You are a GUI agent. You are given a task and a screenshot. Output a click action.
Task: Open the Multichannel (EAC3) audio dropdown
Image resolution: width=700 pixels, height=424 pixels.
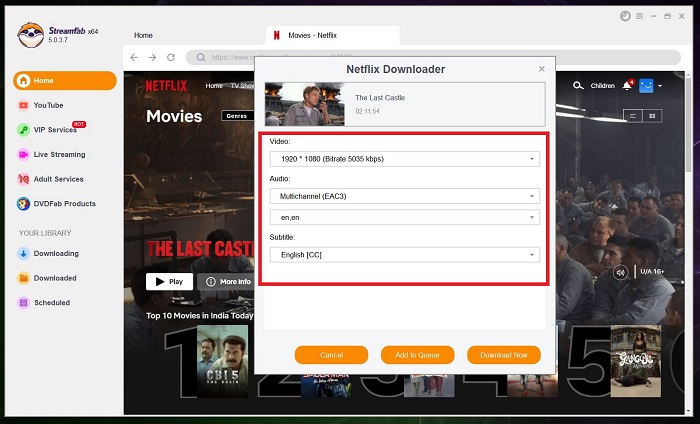click(x=404, y=196)
